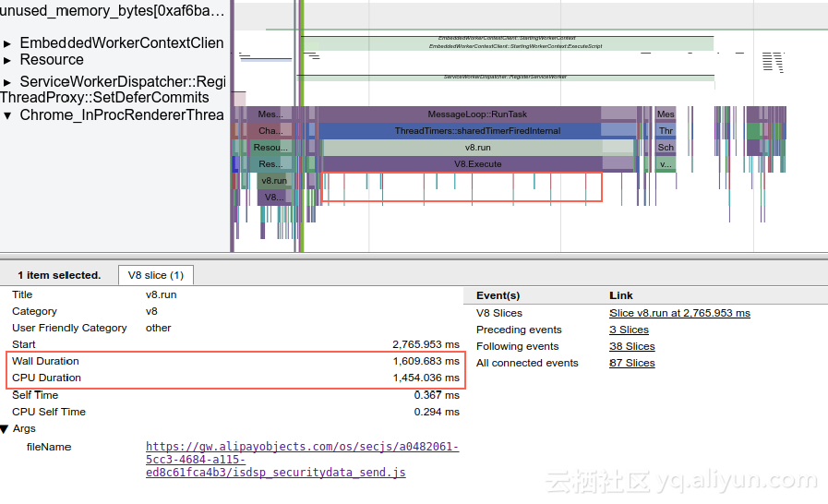
Task: Select the Resou... slice on left
Action: (x=270, y=148)
